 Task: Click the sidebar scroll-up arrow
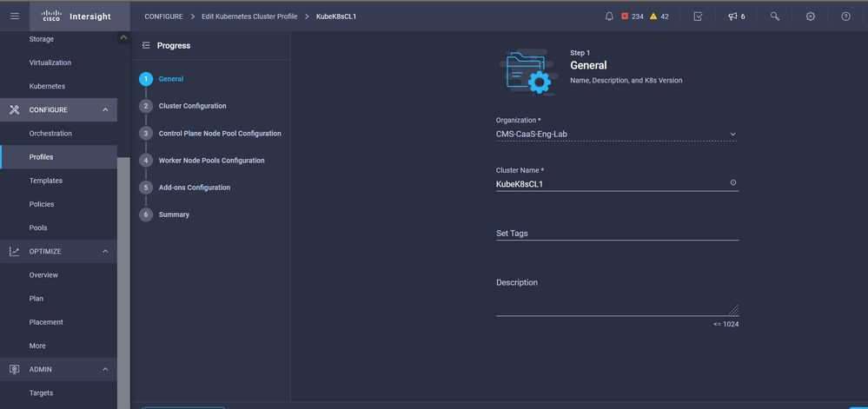coord(123,37)
